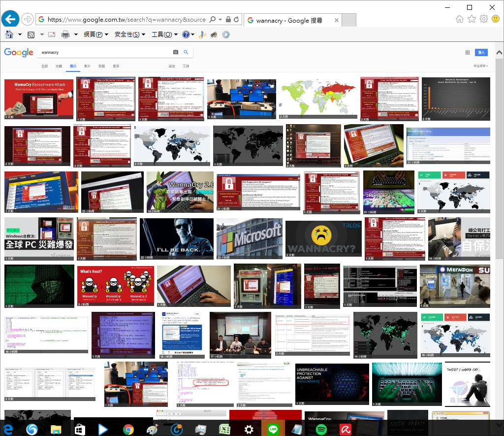Click the blue gear icon in command bar
Viewport: 504px width, 436px height.
pos(226,34)
